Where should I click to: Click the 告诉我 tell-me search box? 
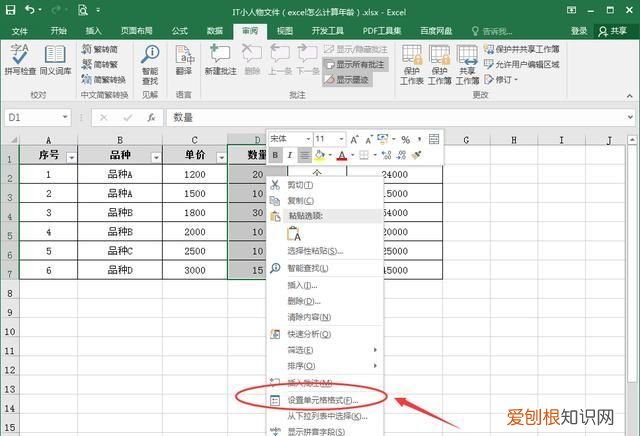point(492,31)
